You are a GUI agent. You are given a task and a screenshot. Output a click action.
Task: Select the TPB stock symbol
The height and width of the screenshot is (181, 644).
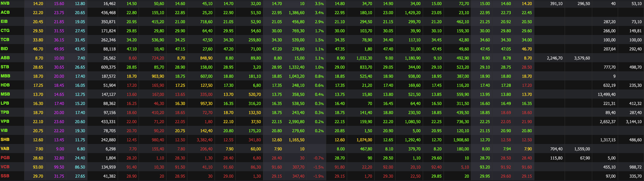pyautogui.click(x=5, y=112)
